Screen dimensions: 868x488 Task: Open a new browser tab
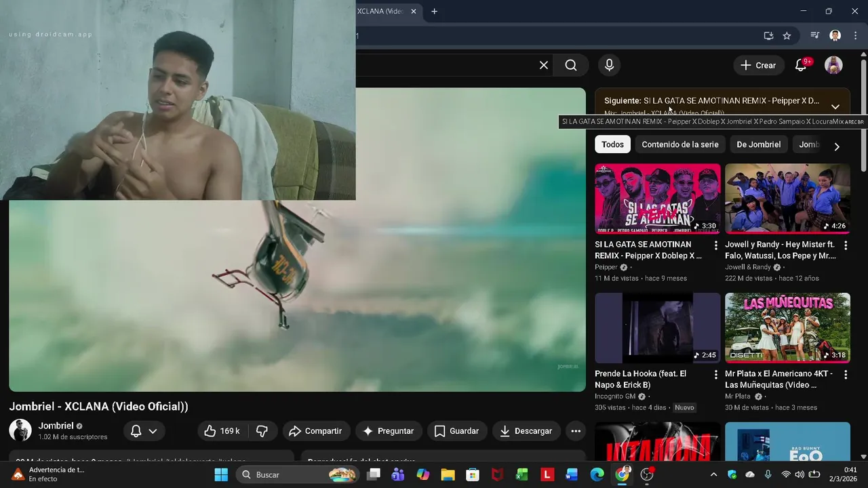coord(434,11)
